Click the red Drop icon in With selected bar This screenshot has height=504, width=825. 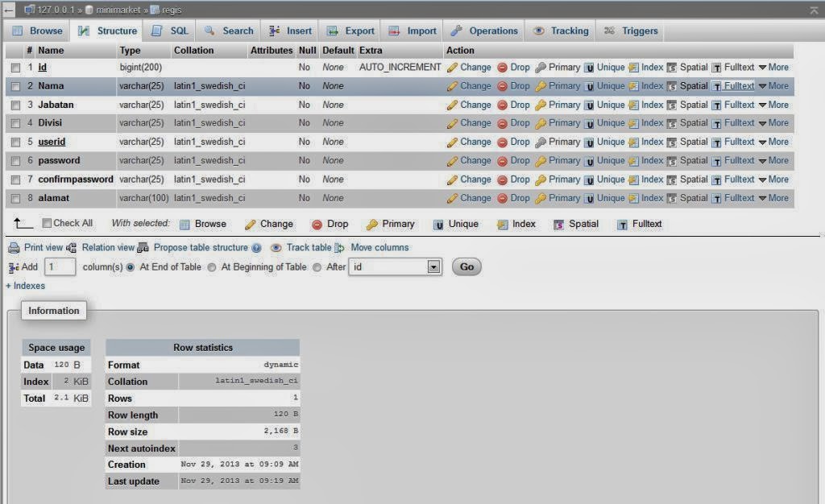click(x=317, y=225)
